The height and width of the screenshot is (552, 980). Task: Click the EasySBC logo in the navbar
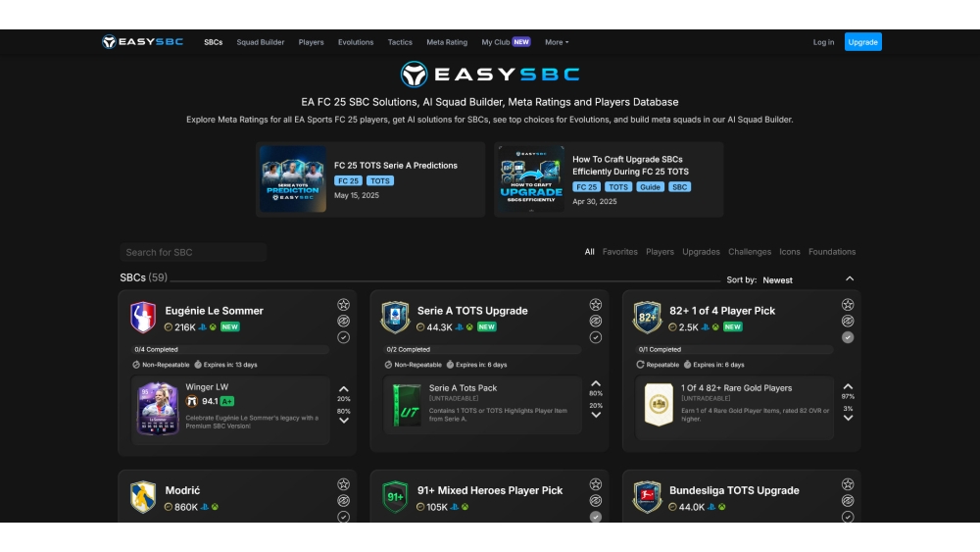pos(142,42)
